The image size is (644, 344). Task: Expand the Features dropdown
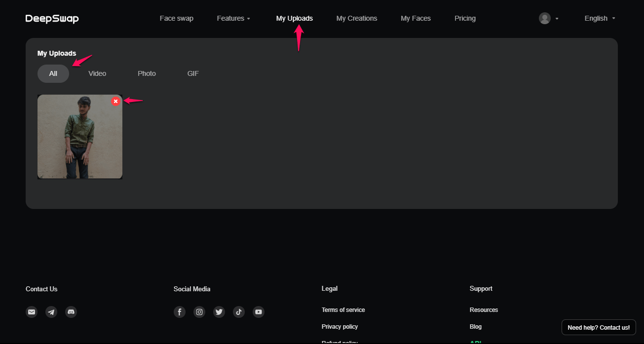233,18
